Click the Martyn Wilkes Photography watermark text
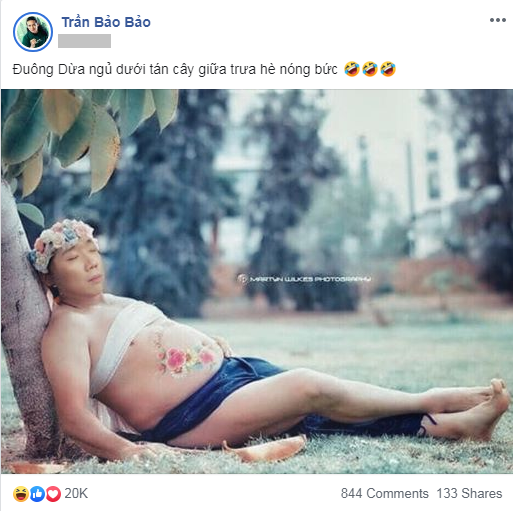 click(x=310, y=279)
